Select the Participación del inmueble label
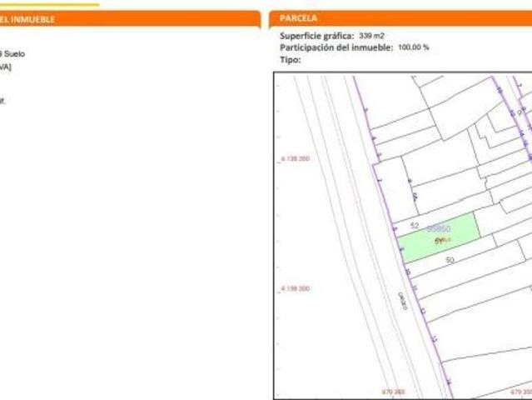The width and height of the screenshot is (532, 400). (x=336, y=47)
